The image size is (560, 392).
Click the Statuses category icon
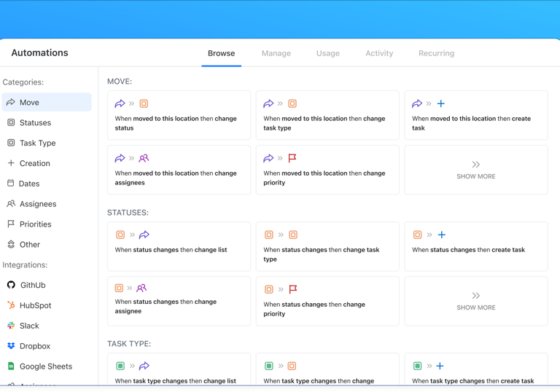11,122
